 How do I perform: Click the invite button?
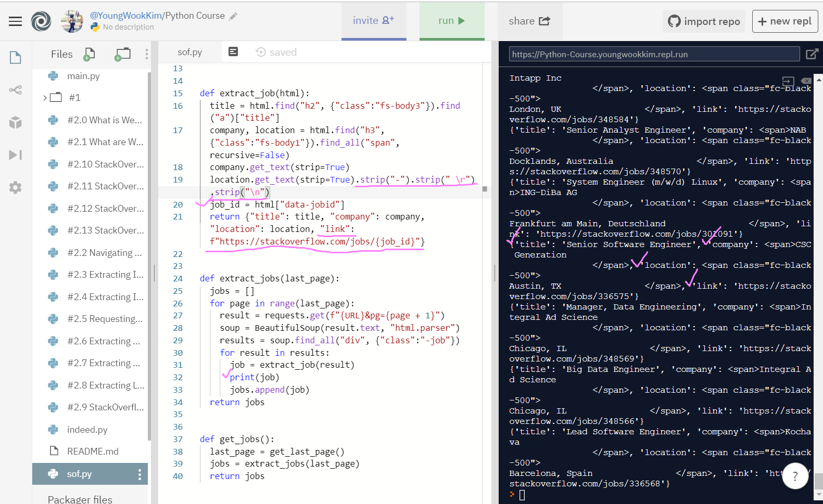(x=374, y=21)
